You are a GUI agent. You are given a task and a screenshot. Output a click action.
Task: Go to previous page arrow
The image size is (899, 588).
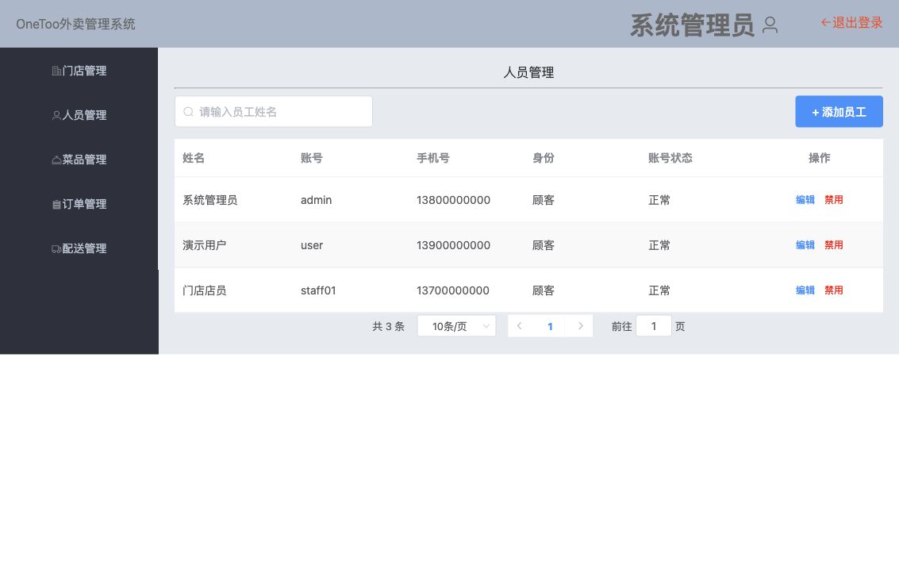pos(520,326)
